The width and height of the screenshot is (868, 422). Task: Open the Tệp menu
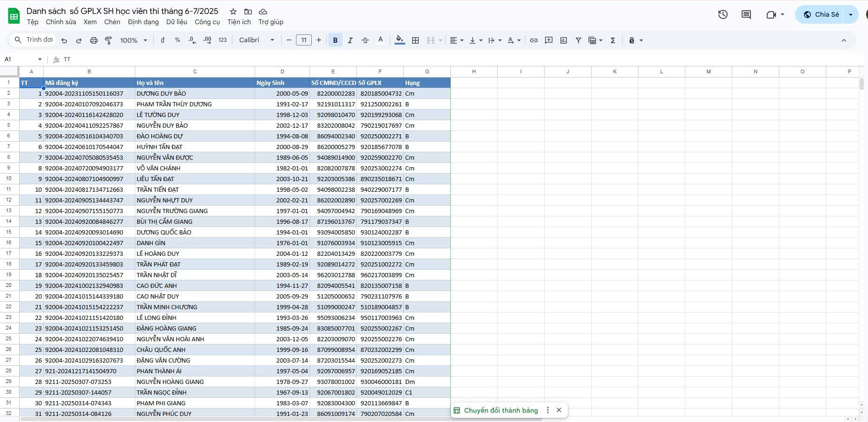pyautogui.click(x=33, y=22)
